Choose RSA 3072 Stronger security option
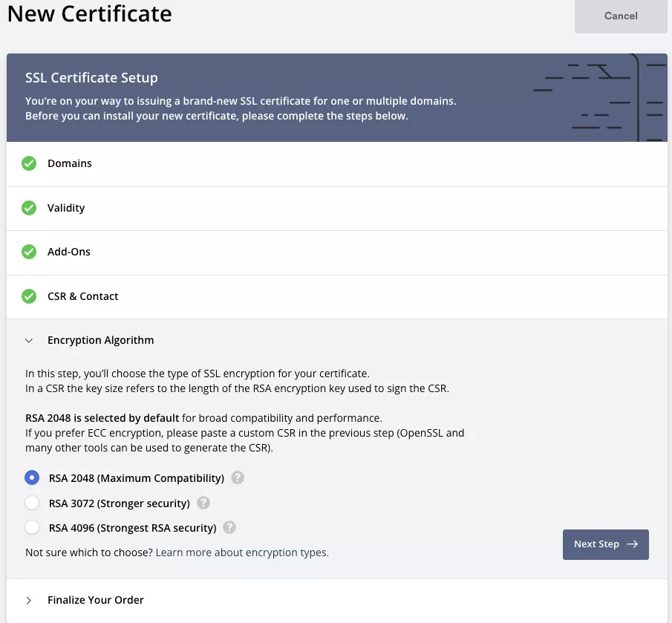Screen dimensions: 672x623 (x=32, y=503)
